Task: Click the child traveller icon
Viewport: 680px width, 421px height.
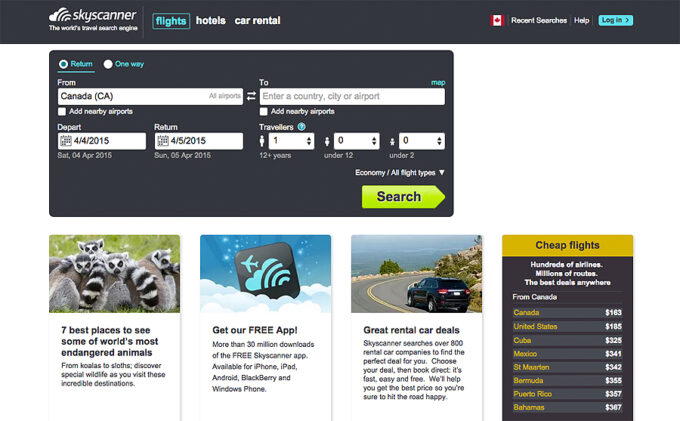Action: [327, 142]
